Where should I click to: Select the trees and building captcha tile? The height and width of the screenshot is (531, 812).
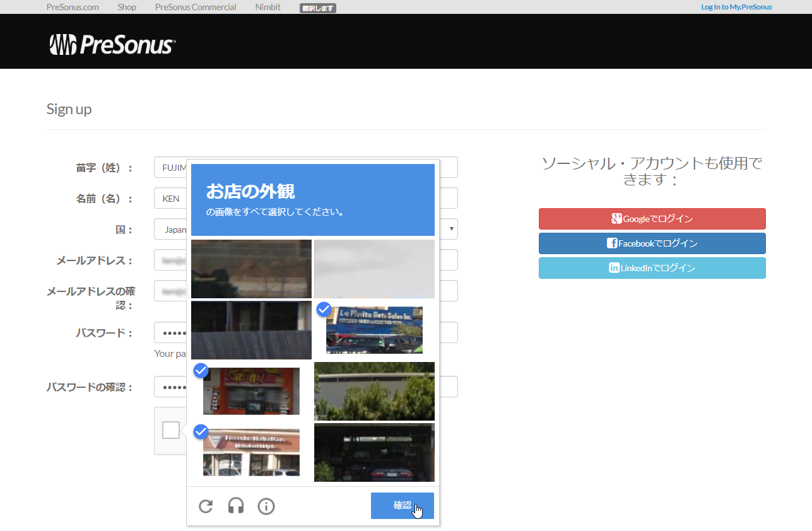374,391
